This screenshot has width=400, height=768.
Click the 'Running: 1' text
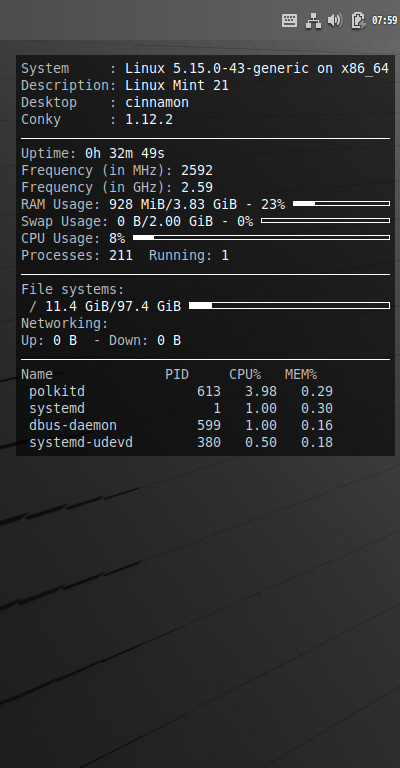(x=188, y=255)
